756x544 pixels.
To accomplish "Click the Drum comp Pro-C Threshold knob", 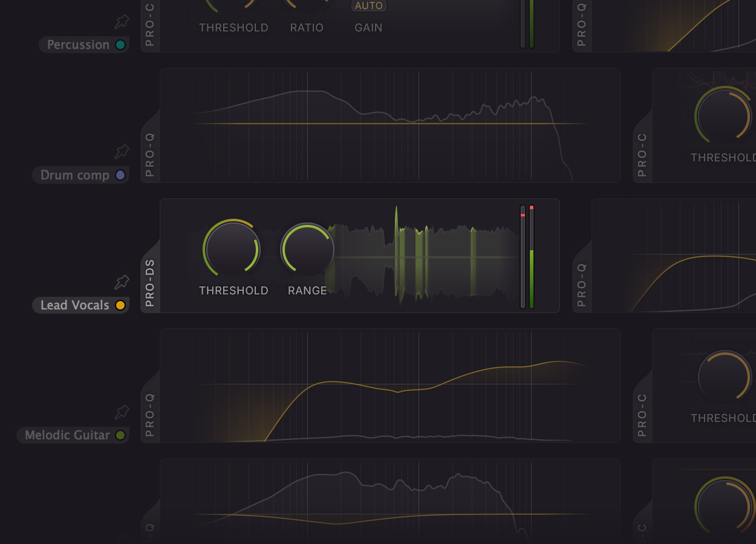I will pos(723,117).
